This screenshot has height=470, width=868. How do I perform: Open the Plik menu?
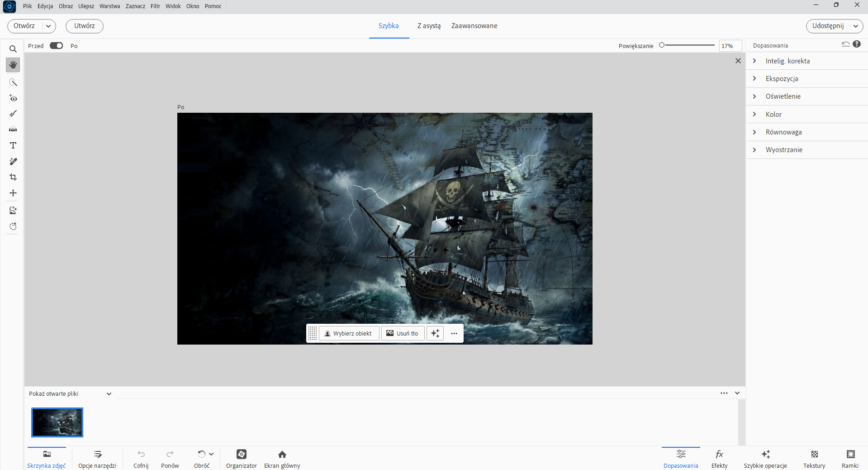[x=28, y=6]
